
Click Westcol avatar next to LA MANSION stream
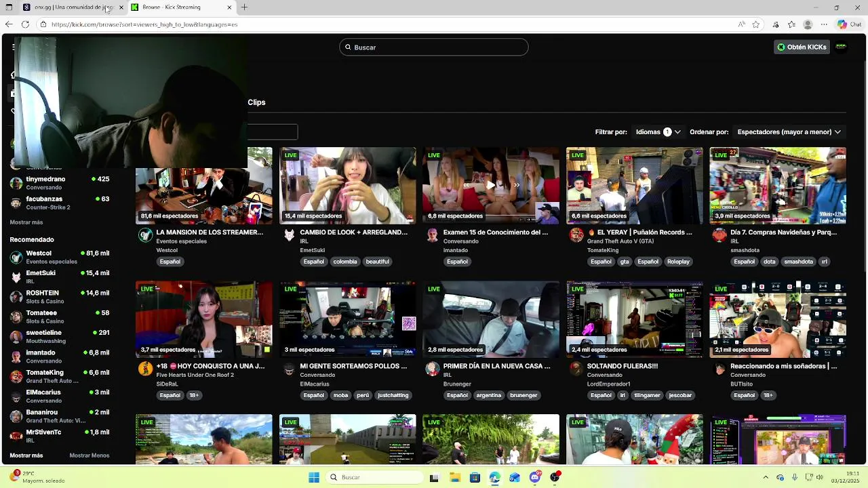click(x=145, y=235)
